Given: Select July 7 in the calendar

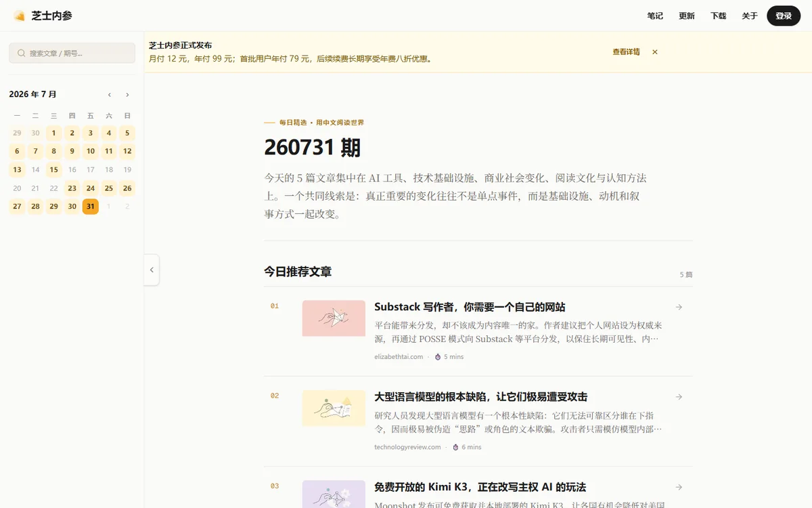Looking at the screenshot, I should point(35,151).
